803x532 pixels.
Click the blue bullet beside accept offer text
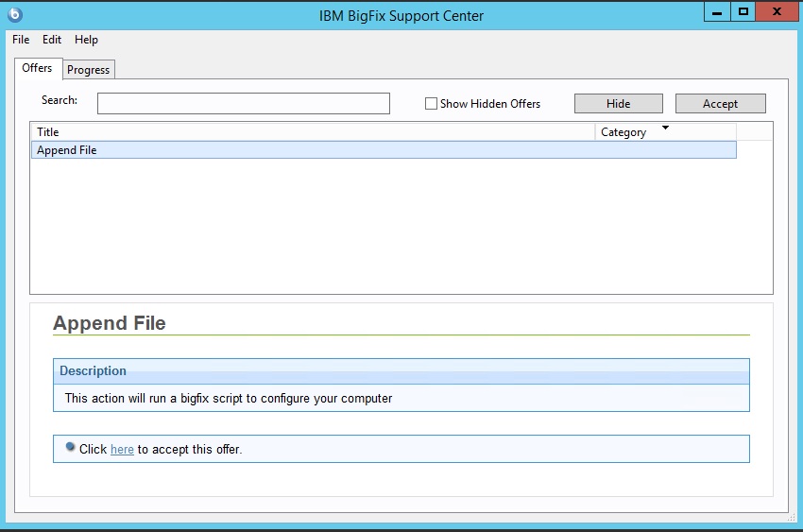coord(70,447)
